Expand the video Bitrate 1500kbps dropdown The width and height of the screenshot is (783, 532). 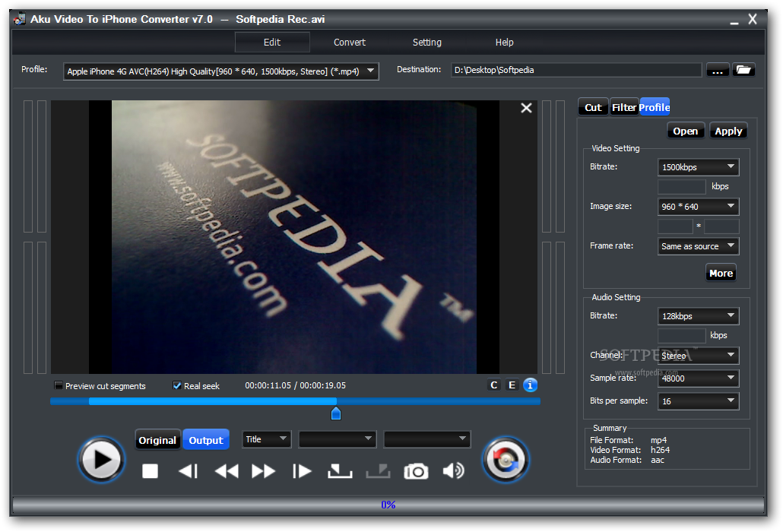click(698, 167)
